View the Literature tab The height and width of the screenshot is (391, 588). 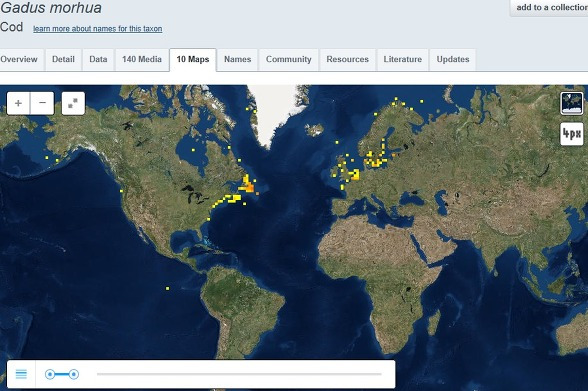point(403,59)
